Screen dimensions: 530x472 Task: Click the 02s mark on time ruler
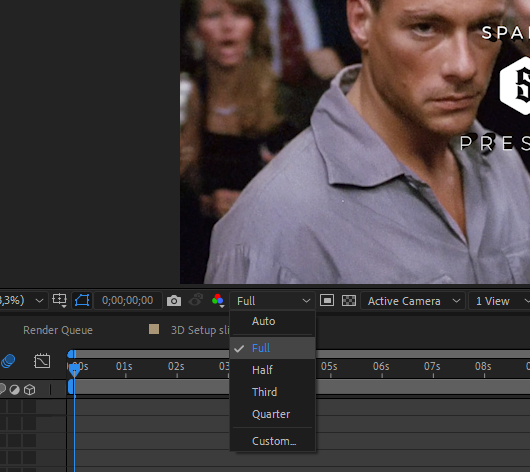pyautogui.click(x=176, y=367)
